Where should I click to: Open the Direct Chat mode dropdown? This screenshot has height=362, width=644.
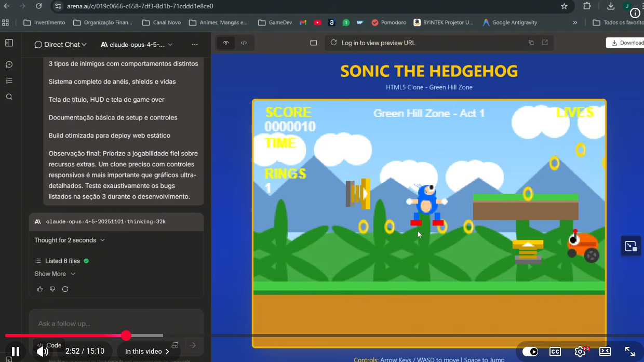click(60, 45)
